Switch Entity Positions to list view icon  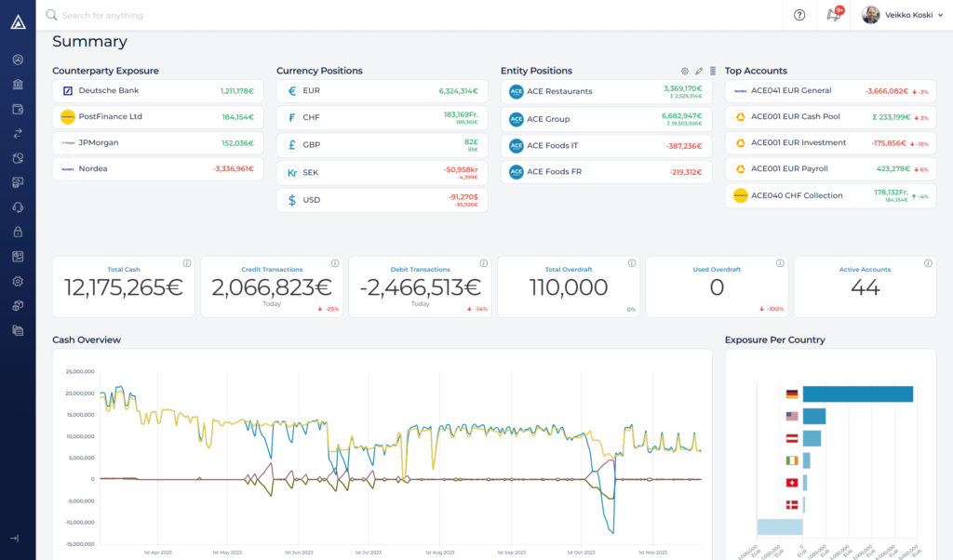click(x=713, y=70)
